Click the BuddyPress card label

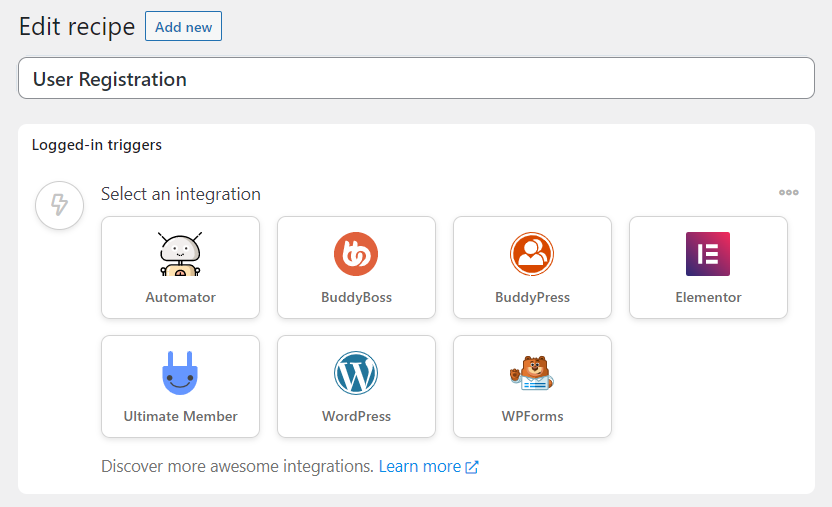(532, 298)
